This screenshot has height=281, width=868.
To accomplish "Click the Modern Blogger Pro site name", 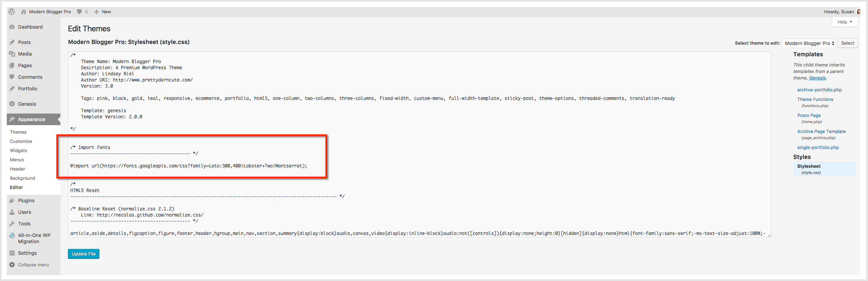I will tap(50, 12).
